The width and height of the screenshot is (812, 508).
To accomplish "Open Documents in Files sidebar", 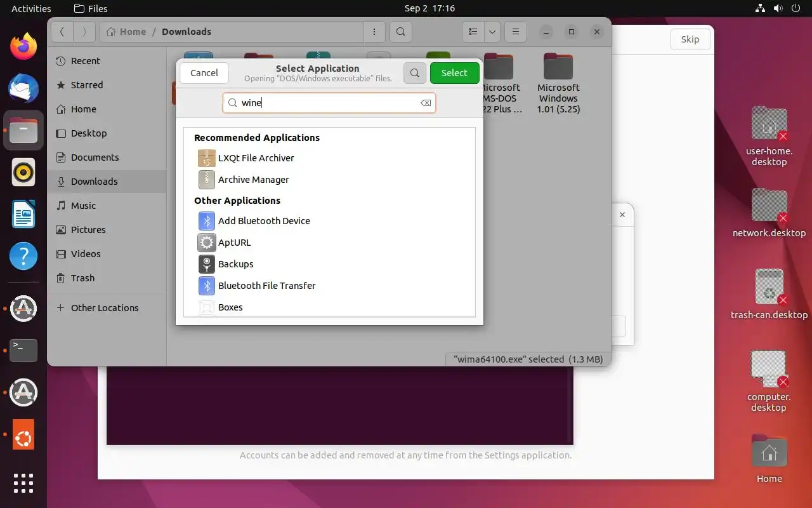I will click(107, 157).
